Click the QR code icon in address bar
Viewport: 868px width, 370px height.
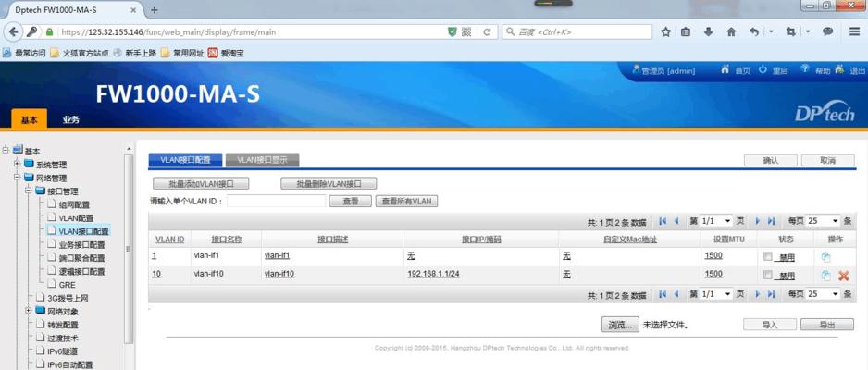click(x=466, y=32)
